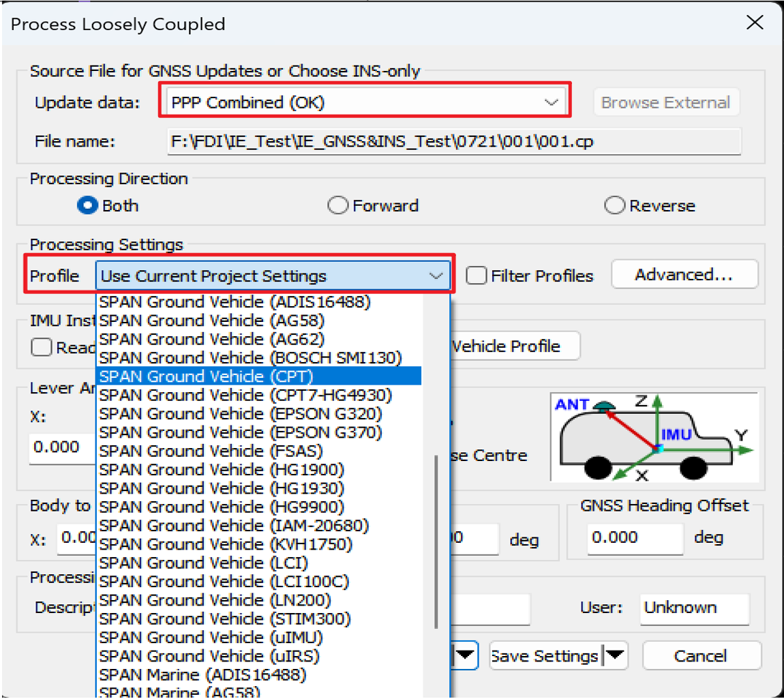
Task: Click the User name field
Action: tap(695, 608)
